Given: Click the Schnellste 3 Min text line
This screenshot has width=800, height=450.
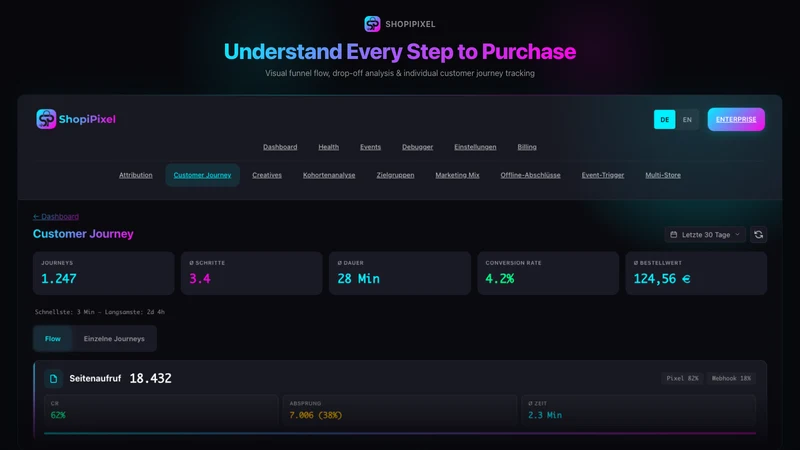Looking at the screenshot, I should (99, 312).
